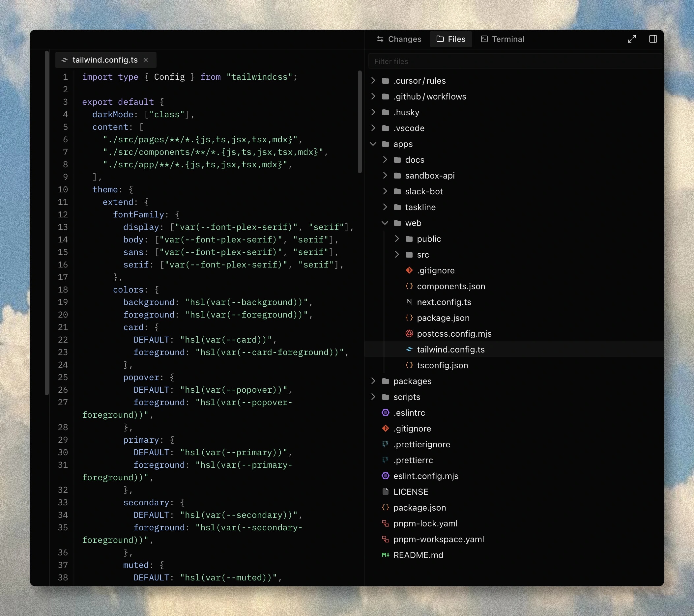694x616 pixels.
Task: Click the ESLint icon beside .eslintrc
Action: coord(385,413)
